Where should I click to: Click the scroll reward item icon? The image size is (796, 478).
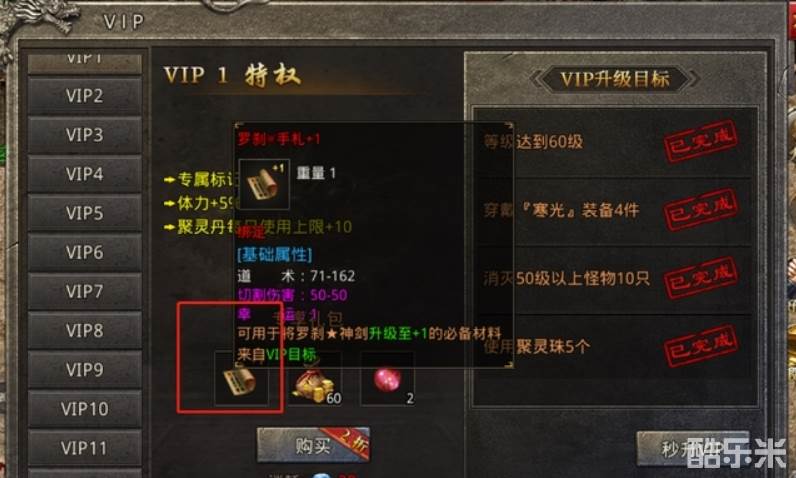pos(241,380)
